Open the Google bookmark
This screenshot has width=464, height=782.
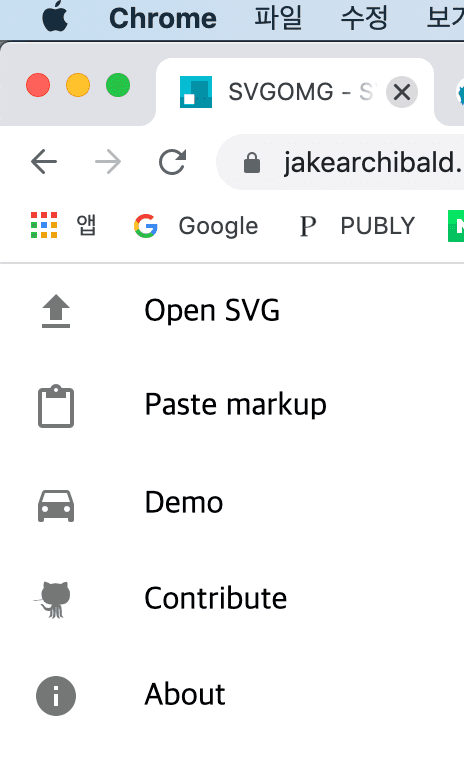tap(196, 226)
